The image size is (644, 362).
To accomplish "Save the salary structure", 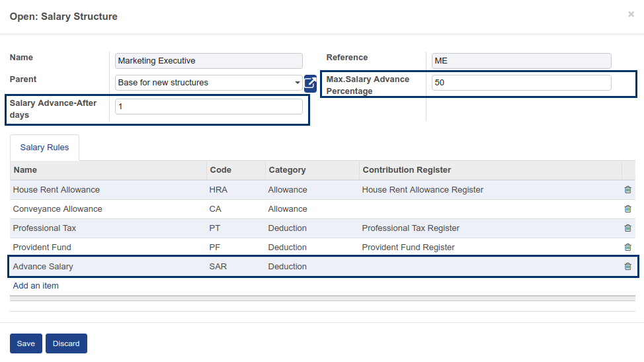I will (x=26, y=343).
